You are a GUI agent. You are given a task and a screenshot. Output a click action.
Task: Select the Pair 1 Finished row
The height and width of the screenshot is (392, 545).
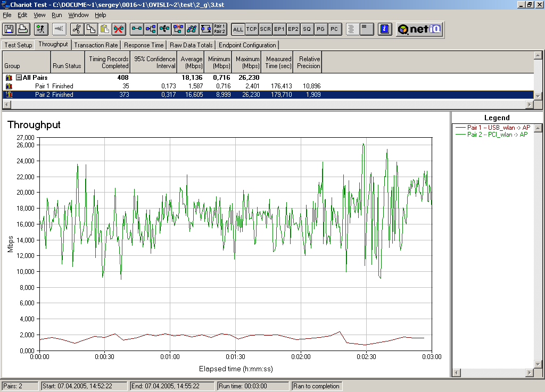click(x=53, y=86)
